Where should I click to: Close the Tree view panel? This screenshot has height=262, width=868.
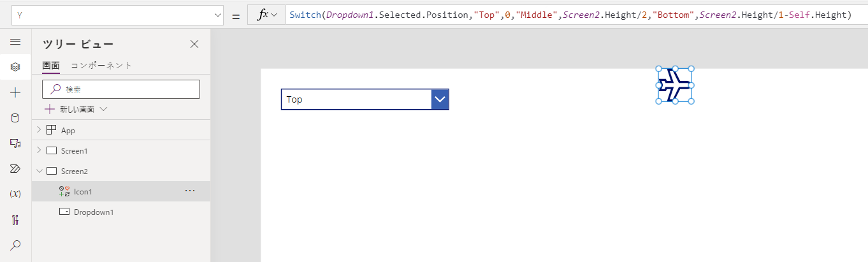194,44
